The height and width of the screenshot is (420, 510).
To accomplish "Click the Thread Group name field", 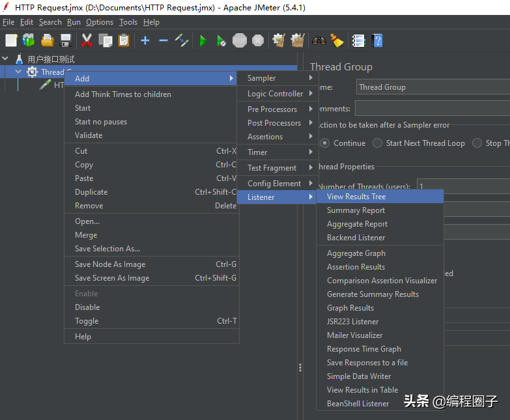I will point(433,87).
